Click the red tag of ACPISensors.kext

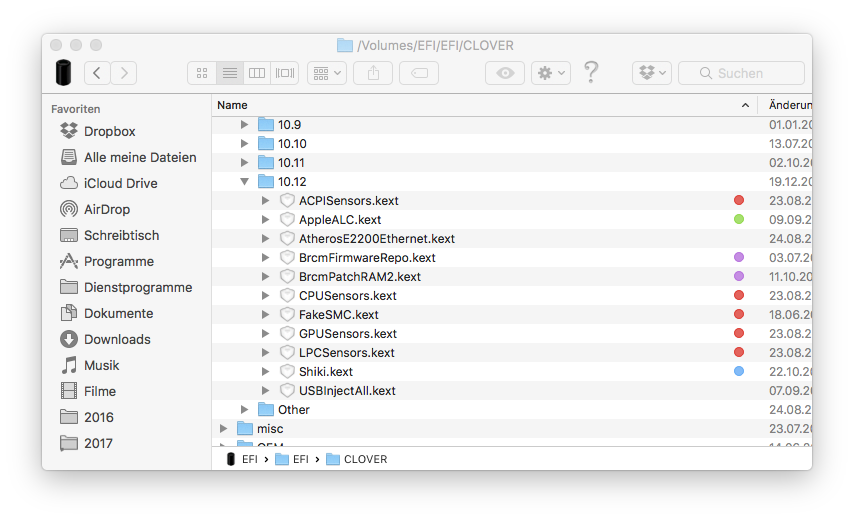(739, 200)
